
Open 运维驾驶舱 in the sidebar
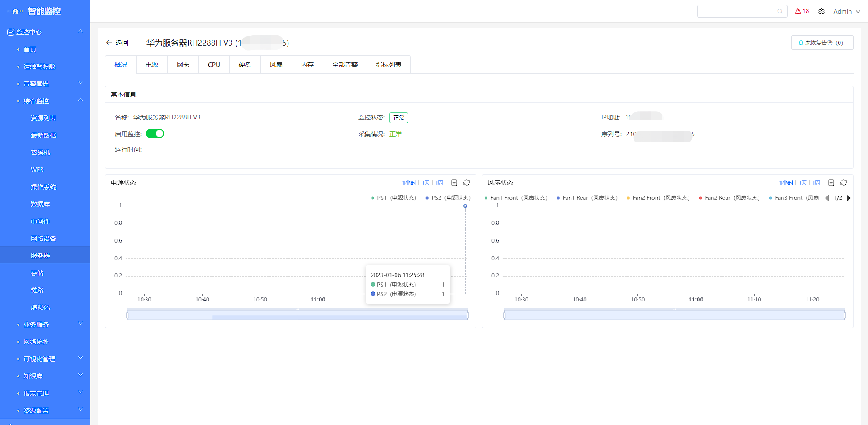click(x=39, y=67)
